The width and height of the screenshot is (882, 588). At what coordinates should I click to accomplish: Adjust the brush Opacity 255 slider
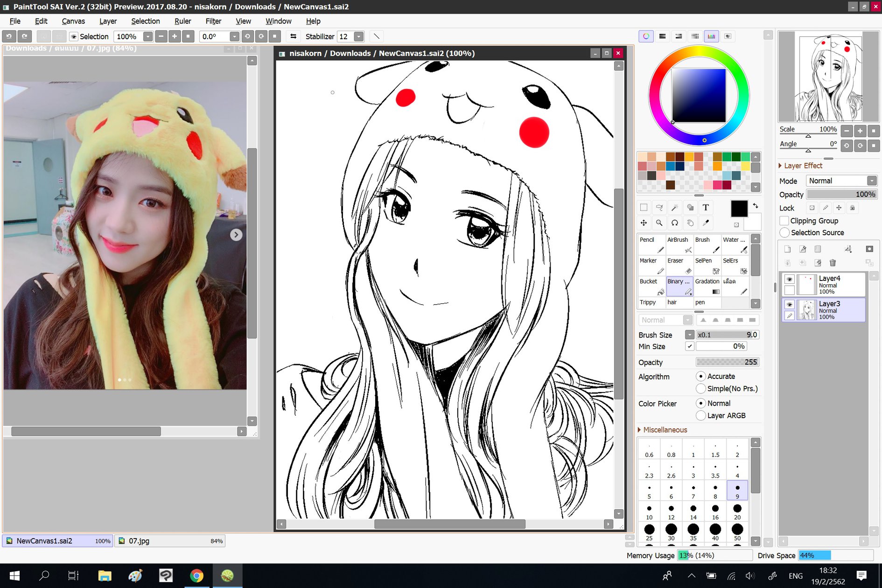[x=728, y=362]
